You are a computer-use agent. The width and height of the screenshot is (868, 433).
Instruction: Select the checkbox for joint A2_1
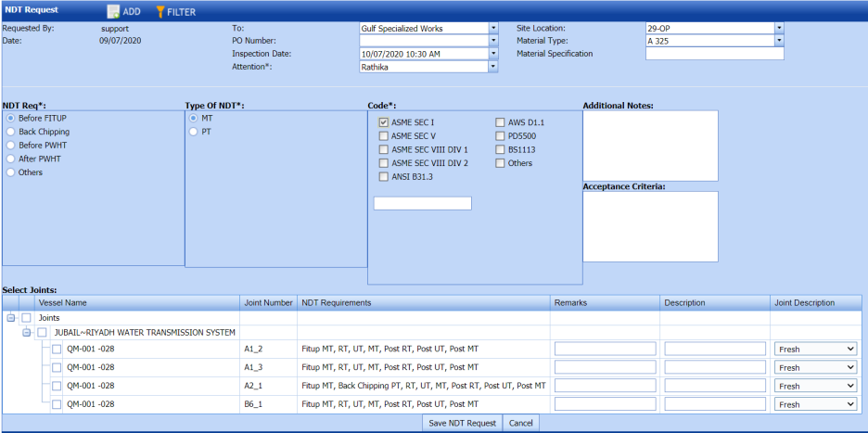click(x=57, y=386)
